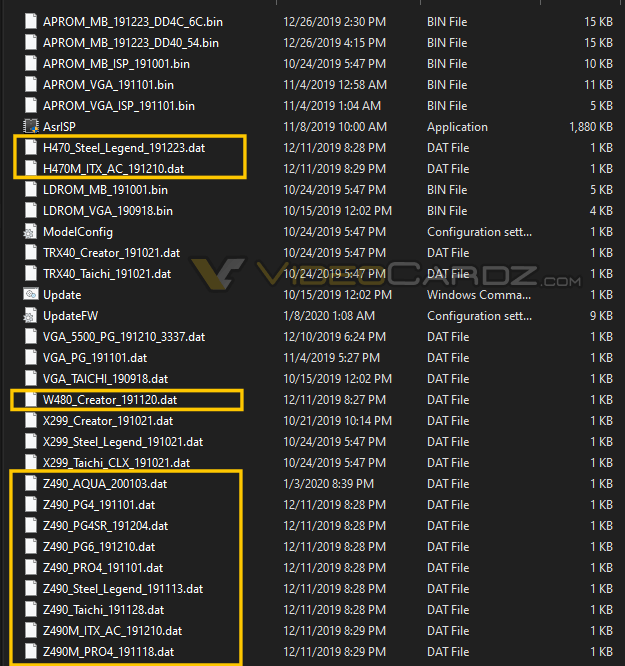
Task: Click the file icon of LDROM_MB_191001.bin
Action: (x=31, y=189)
